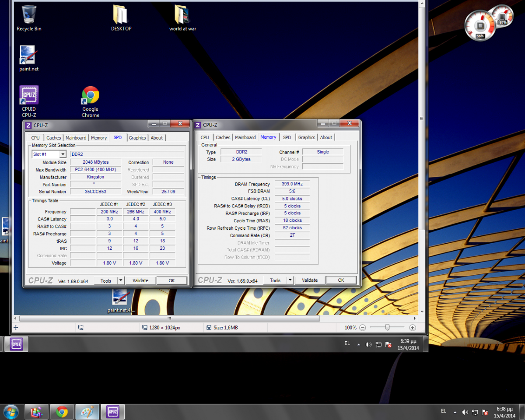This screenshot has width=525, height=420.
Task: Click the Z logo in Memory window title bar
Action: (198, 125)
